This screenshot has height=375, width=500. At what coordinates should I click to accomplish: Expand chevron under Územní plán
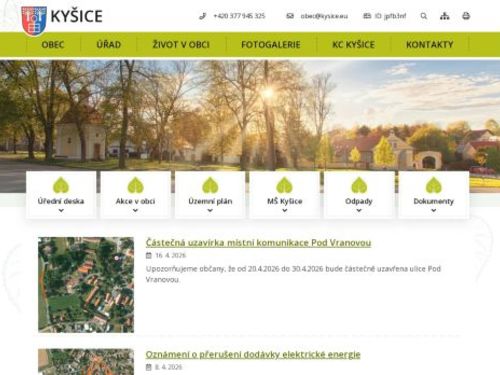coord(210,210)
